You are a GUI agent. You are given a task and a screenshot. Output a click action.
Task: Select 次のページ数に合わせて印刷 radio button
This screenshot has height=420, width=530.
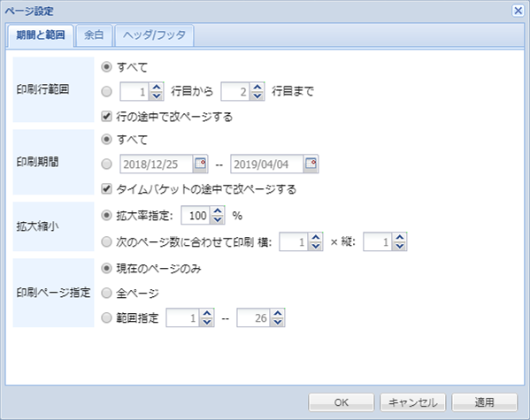(106, 241)
